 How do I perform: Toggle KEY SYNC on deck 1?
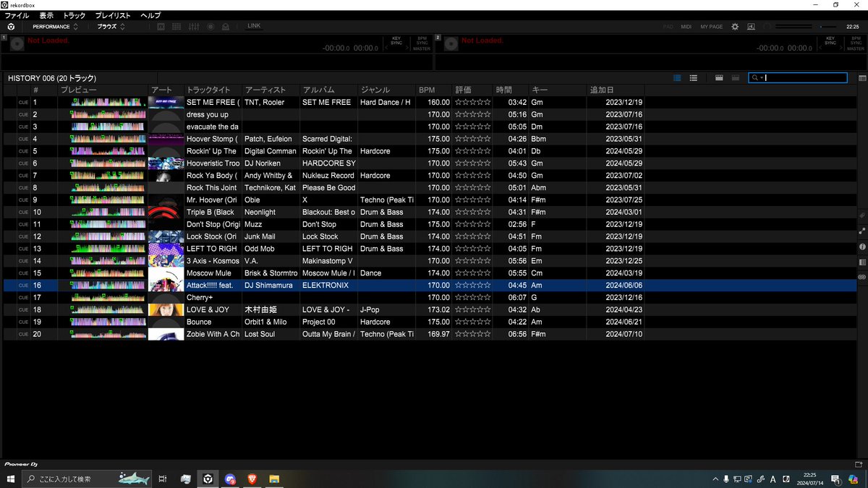click(x=396, y=40)
